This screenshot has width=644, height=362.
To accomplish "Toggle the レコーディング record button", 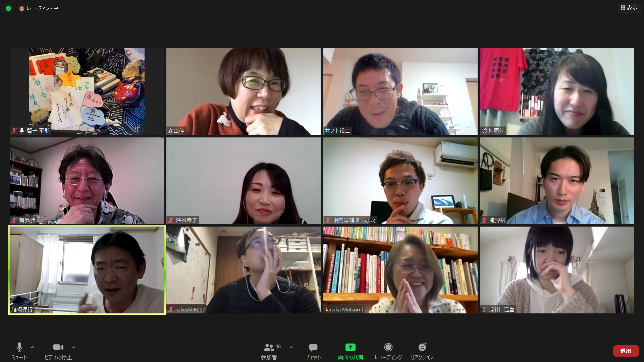I will click(388, 351).
